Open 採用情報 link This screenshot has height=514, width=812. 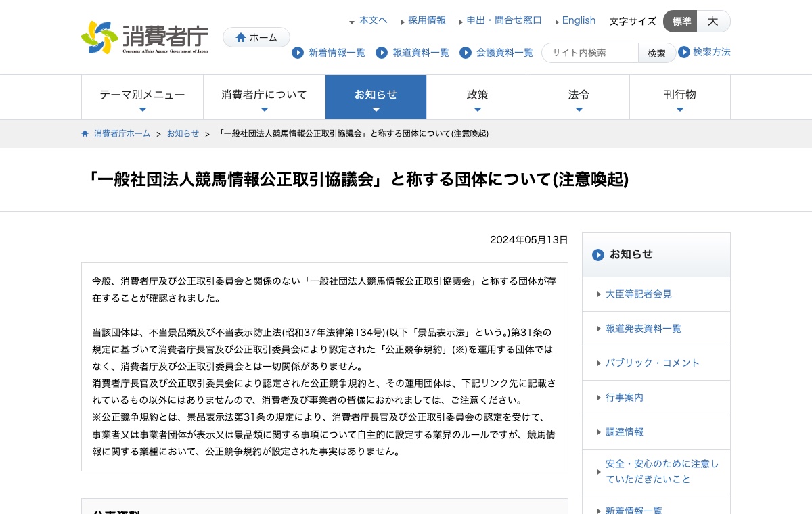click(427, 20)
